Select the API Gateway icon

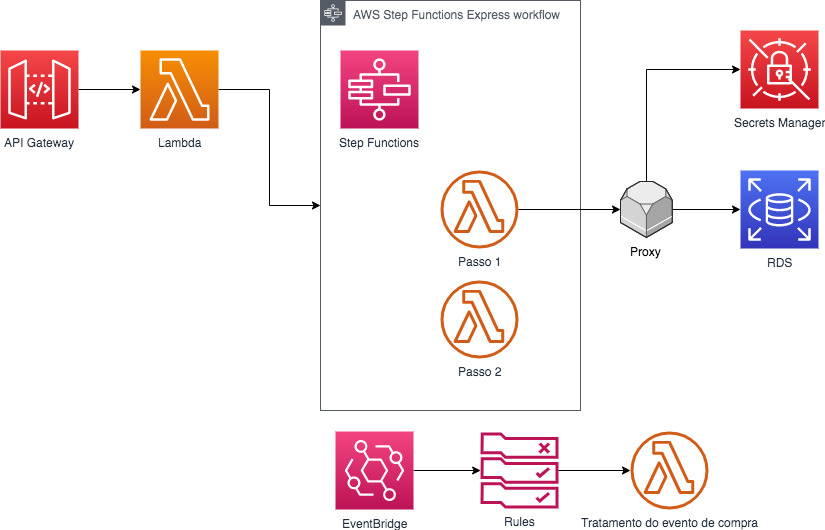(39, 89)
